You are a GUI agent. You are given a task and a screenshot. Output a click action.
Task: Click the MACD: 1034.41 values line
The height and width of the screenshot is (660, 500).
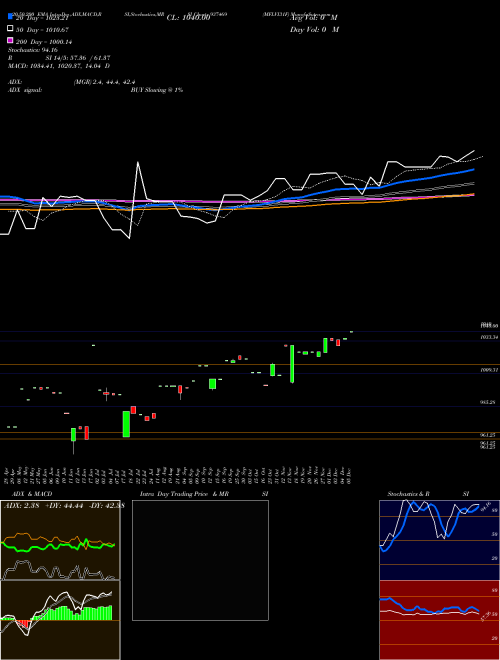click(x=59, y=66)
